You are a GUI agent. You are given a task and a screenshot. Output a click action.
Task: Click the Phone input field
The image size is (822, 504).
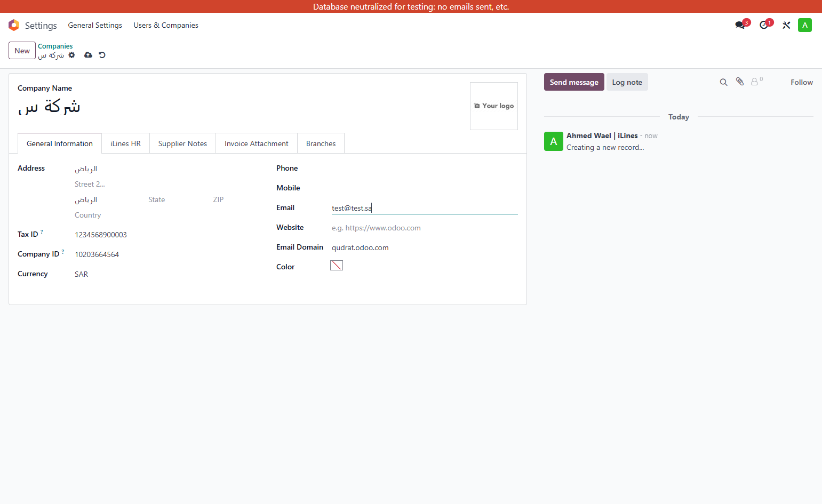coord(425,169)
